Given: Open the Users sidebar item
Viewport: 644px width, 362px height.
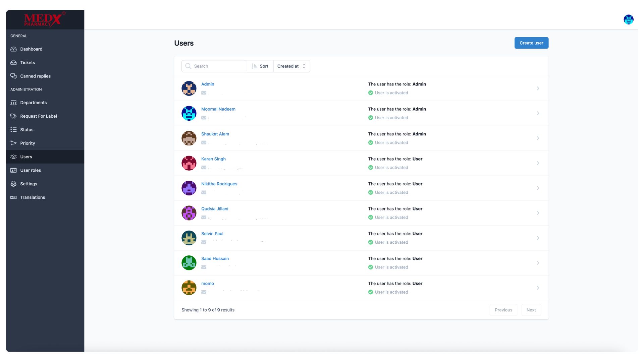Looking at the screenshot, I should (45, 157).
